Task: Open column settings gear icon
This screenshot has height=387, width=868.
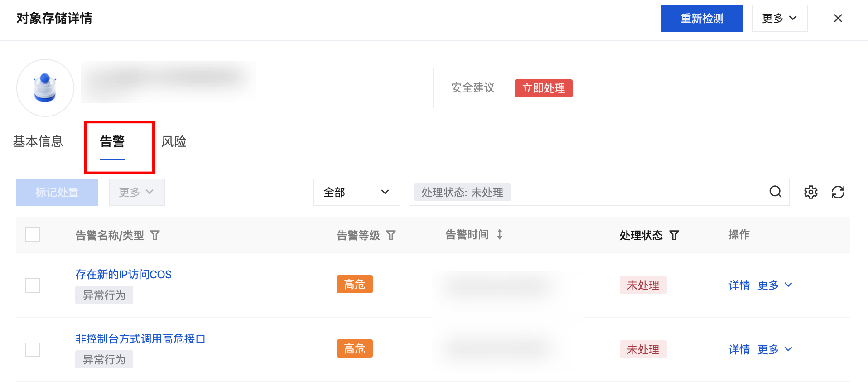Action: (x=810, y=192)
